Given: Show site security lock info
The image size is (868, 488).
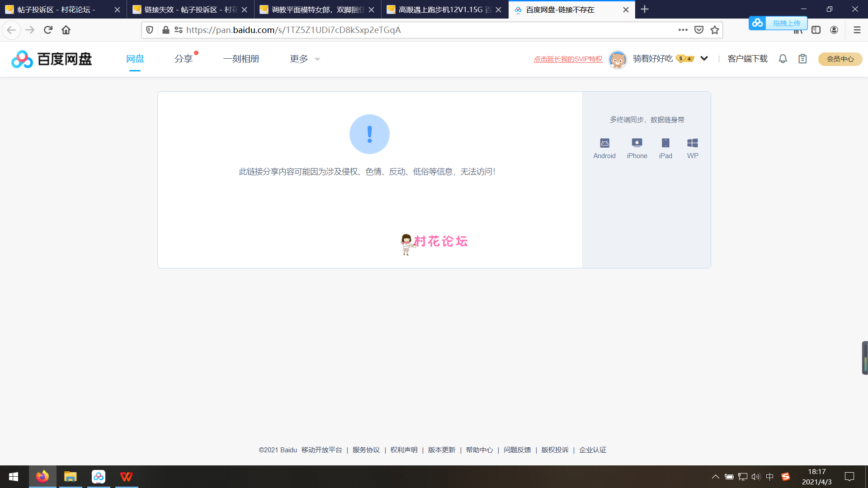Looking at the screenshot, I should (x=166, y=30).
